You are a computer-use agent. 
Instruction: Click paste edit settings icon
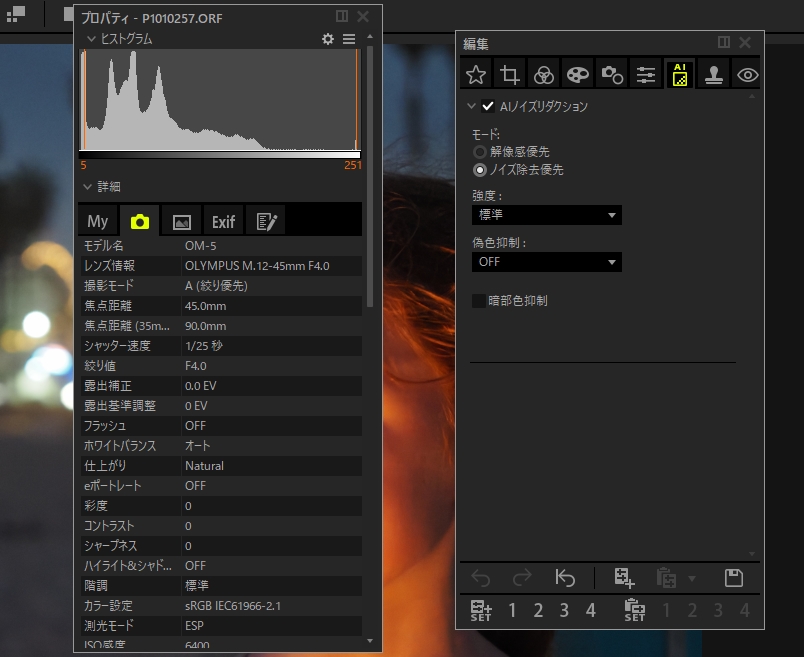[x=667, y=578]
